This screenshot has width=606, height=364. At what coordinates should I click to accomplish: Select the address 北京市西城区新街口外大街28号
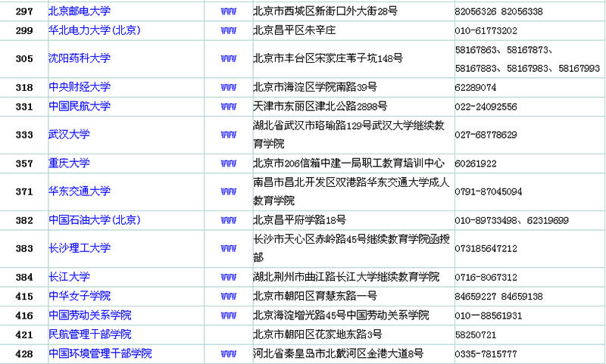(x=326, y=11)
